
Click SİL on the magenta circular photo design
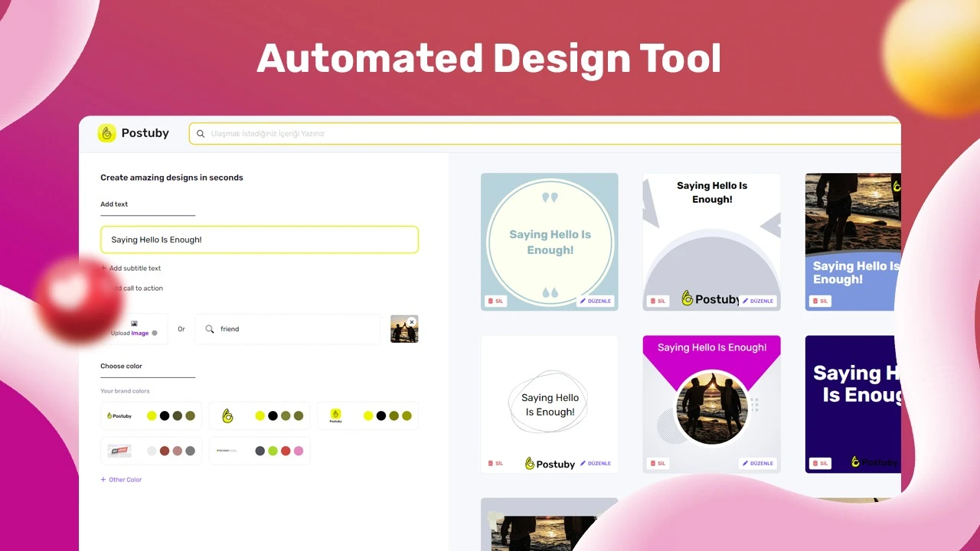[x=658, y=463]
